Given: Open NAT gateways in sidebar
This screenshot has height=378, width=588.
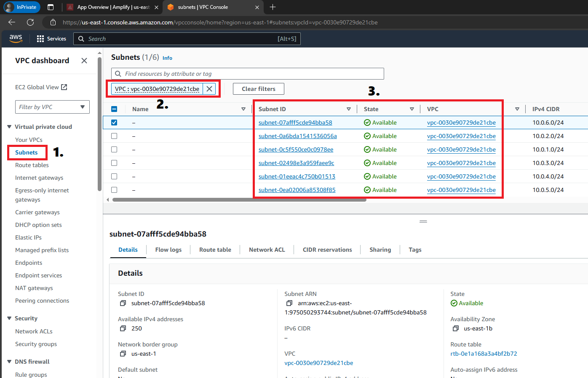Looking at the screenshot, I should click(34, 288).
